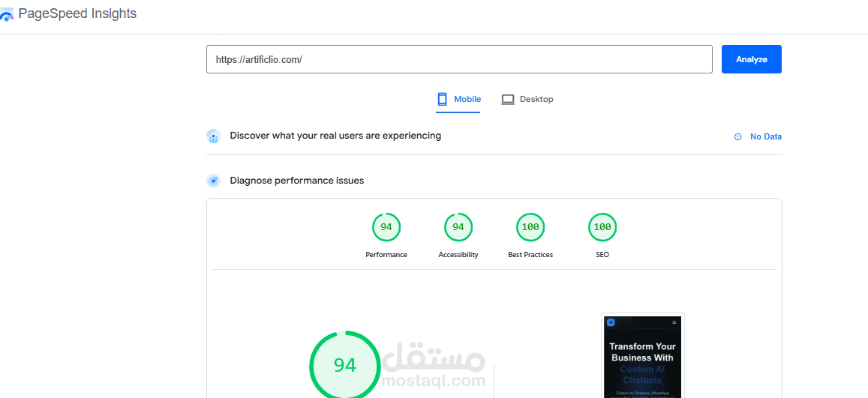868x398 pixels.
Task: Click the No Data info icon
Action: pyautogui.click(x=737, y=137)
